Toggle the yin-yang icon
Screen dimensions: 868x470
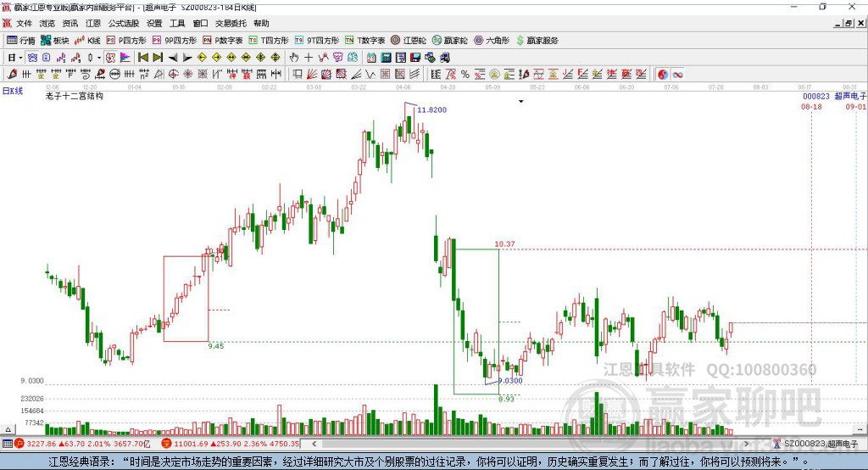(x=663, y=75)
